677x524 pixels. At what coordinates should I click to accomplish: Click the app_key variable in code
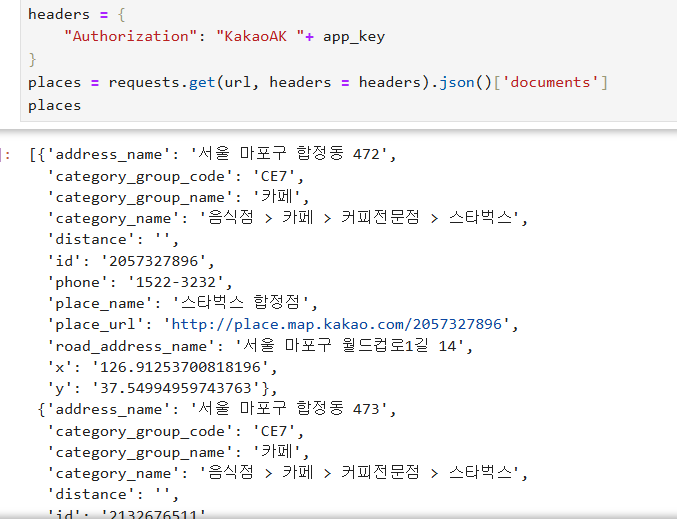[354, 37]
